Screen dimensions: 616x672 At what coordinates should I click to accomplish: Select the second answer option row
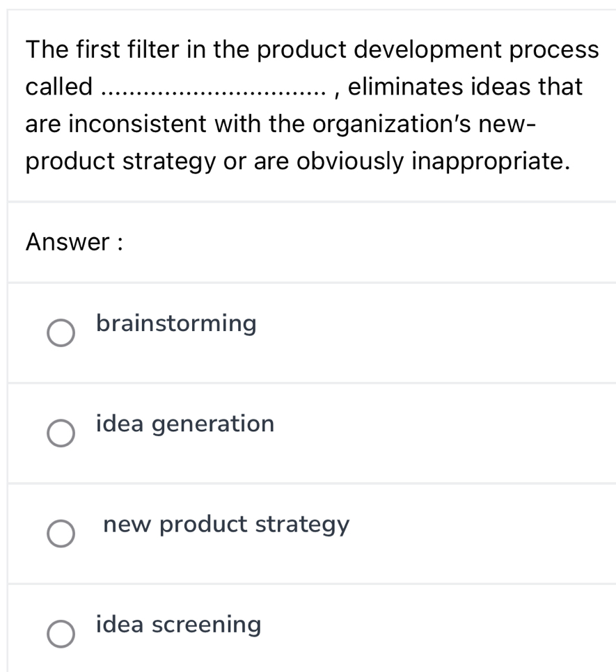[306, 433]
